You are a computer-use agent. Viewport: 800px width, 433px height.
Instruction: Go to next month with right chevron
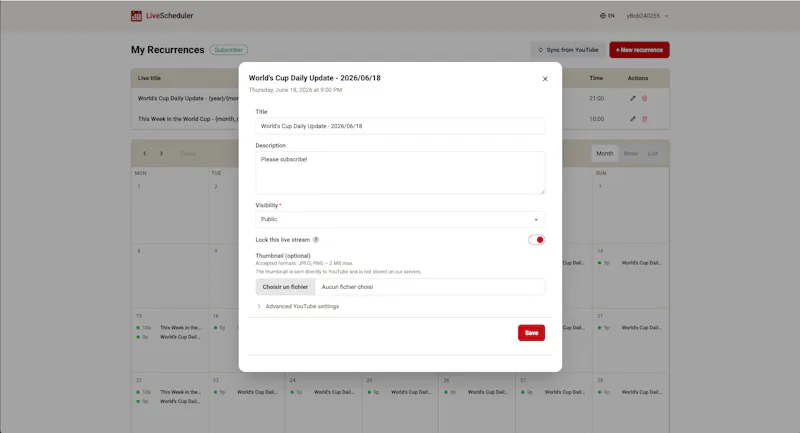pyautogui.click(x=161, y=154)
